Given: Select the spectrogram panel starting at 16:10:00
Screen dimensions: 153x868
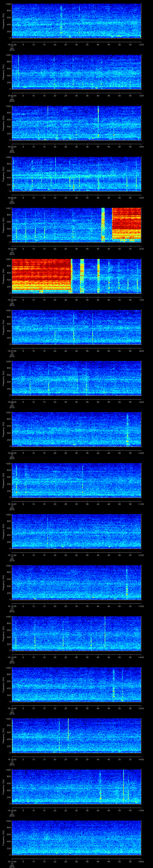Looking at the screenshot, I should (76, 480).
